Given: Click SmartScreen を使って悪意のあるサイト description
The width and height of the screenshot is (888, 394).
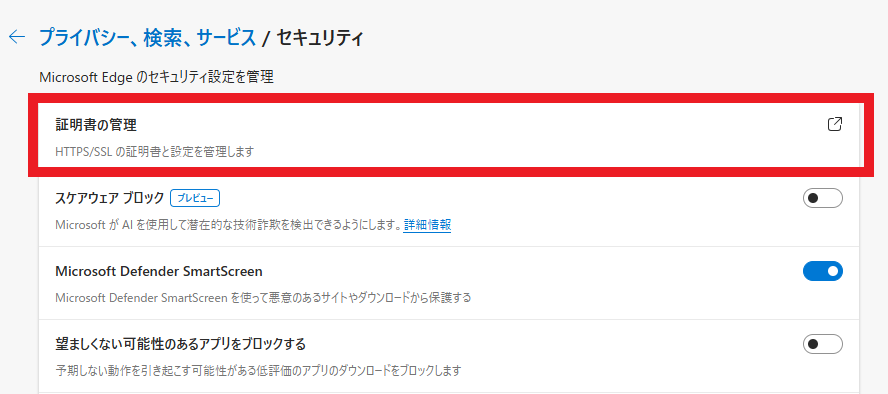Looking at the screenshot, I should 263,298.
